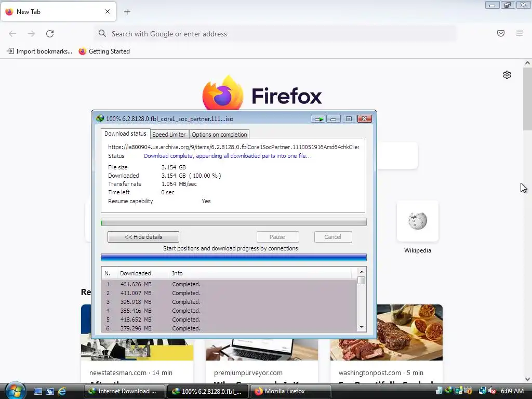Open Save to Pocket icon
This screenshot has height=399, width=532.
pyautogui.click(x=501, y=33)
